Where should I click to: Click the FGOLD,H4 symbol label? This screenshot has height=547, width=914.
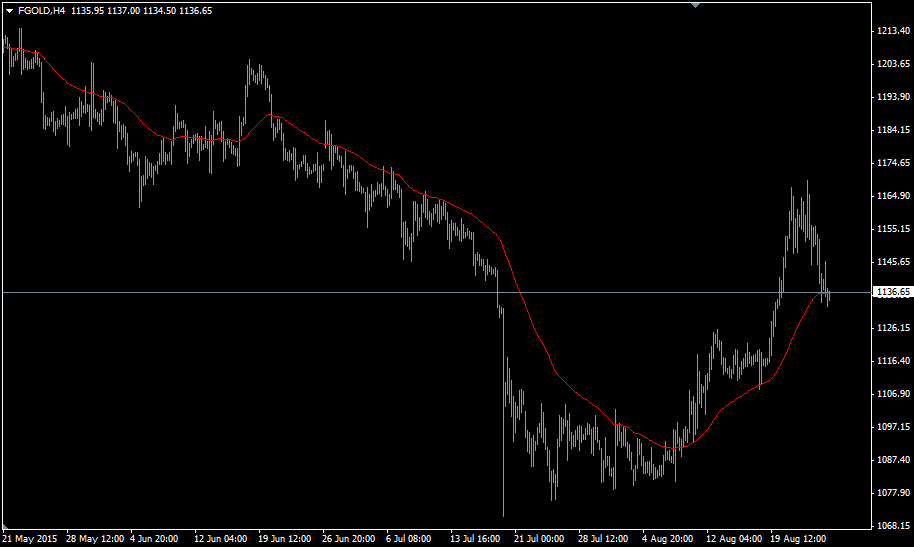pyautogui.click(x=41, y=11)
